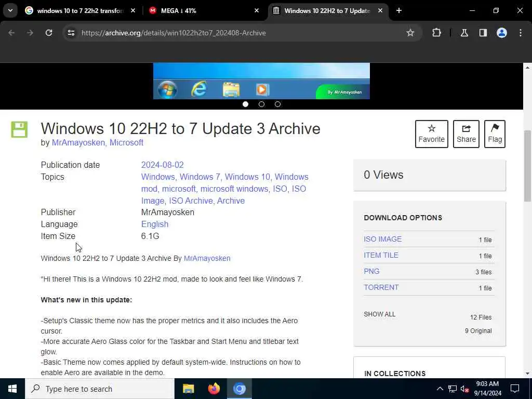The width and height of the screenshot is (532, 399).
Task: Click the Favorite star button
Action: 432,134
